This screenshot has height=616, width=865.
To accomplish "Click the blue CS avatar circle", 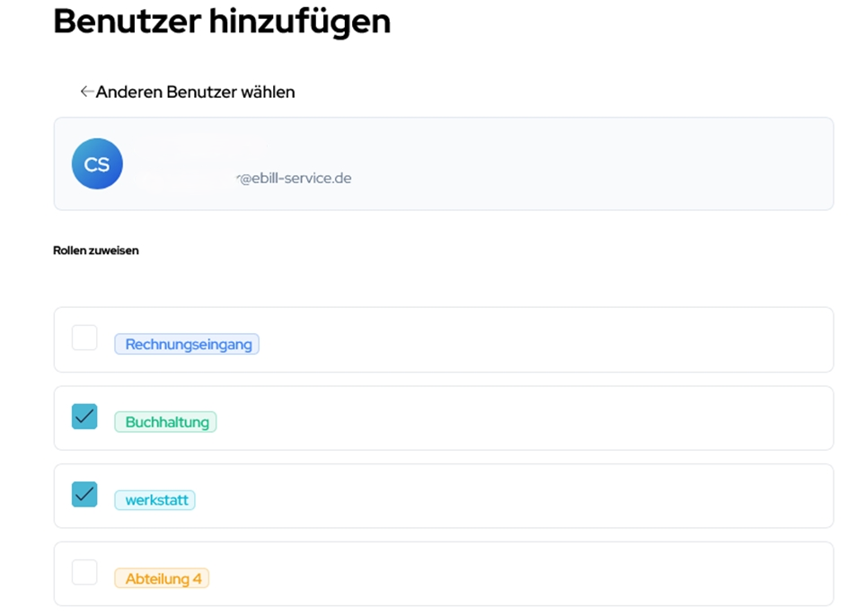I will pyautogui.click(x=97, y=164).
